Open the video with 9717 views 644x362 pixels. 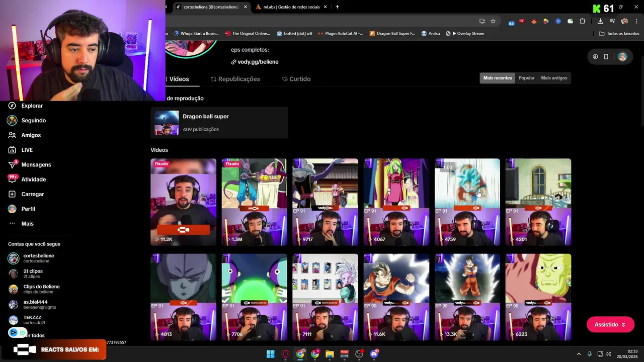(x=326, y=202)
